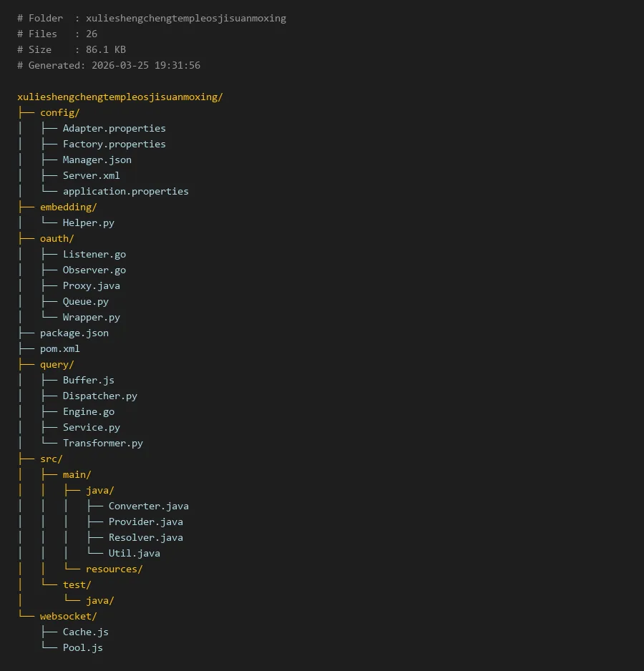Click the pom.xml file
The image size is (644, 671).
tap(59, 348)
